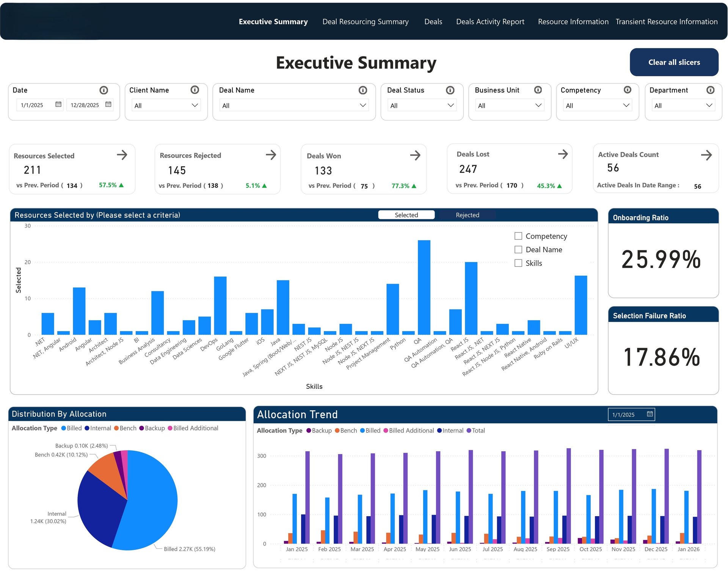Click the Resources Selected arrow icon
Viewport: 728px width, 584px height.
(122, 155)
